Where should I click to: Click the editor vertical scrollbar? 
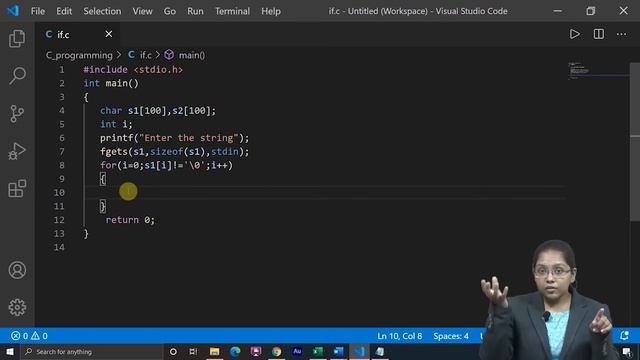635,142
